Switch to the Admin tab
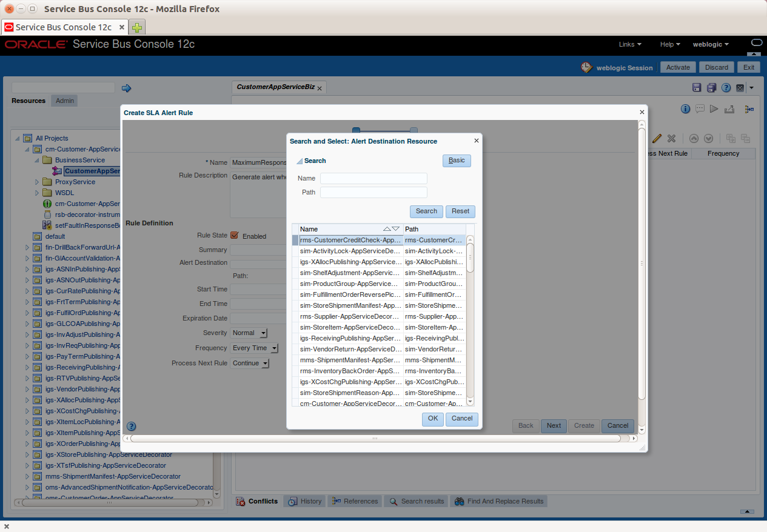This screenshot has width=767, height=532. tap(65, 101)
